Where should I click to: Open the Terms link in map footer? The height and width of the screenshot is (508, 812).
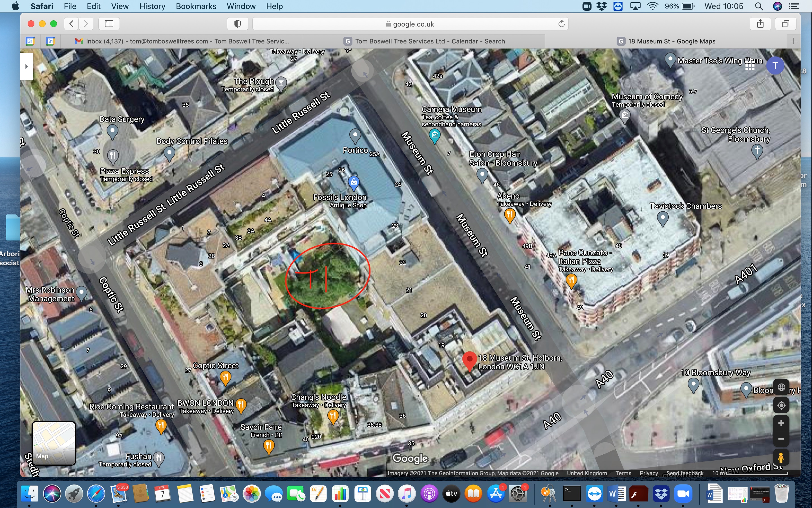click(623, 473)
